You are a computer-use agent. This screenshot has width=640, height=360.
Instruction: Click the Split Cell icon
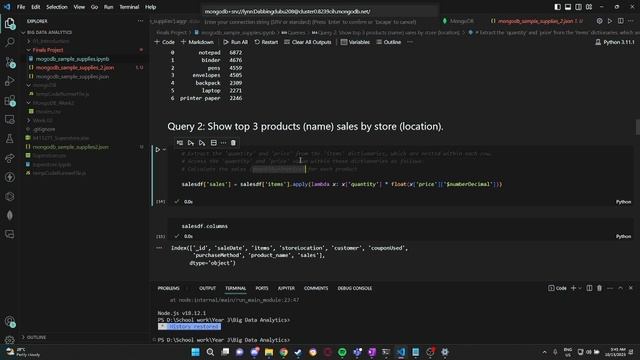tap(213, 143)
